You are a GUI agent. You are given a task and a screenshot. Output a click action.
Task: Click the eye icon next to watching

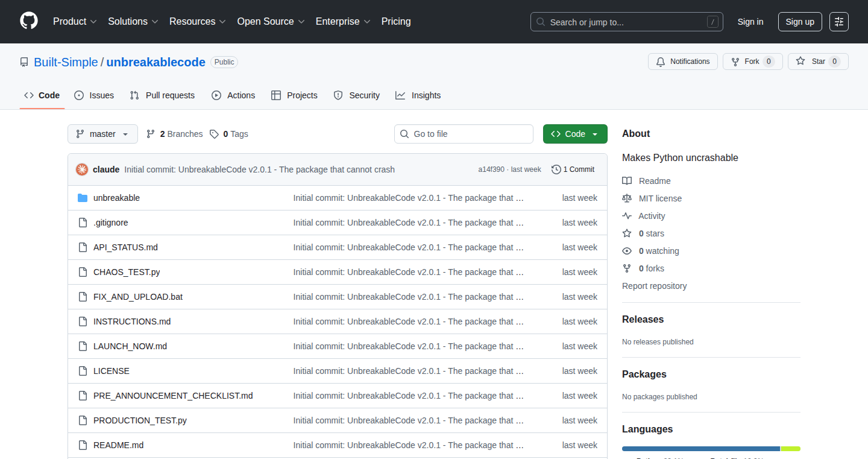pyautogui.click(x=627, y=251)
